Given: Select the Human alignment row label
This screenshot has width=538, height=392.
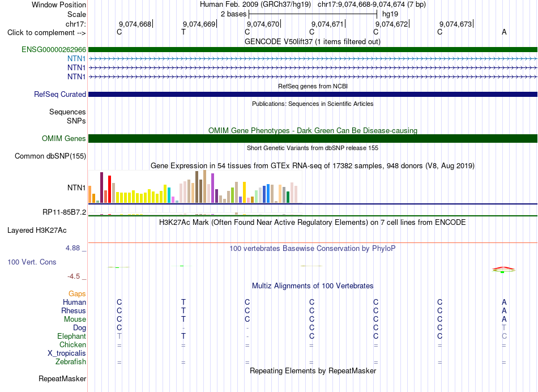Looking at the screenshot, I should (74, 302).
